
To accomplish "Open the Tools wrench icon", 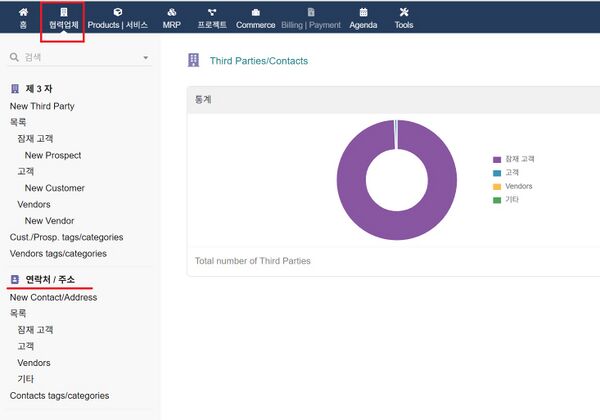I will click(x=404, y=12).
